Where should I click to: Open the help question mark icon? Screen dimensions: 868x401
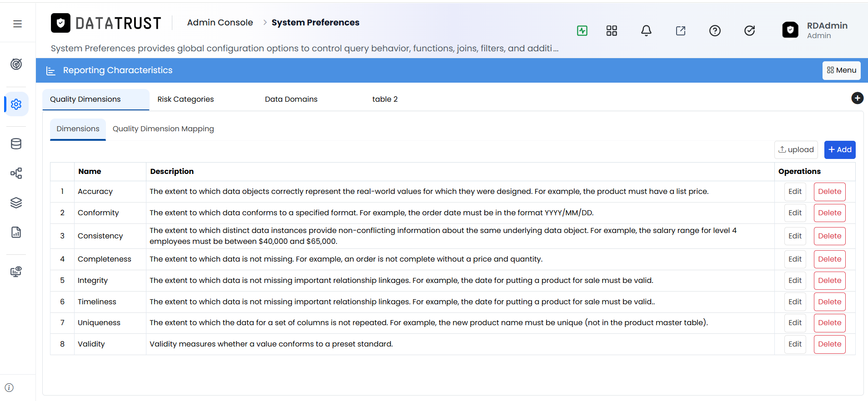[715, 31]
